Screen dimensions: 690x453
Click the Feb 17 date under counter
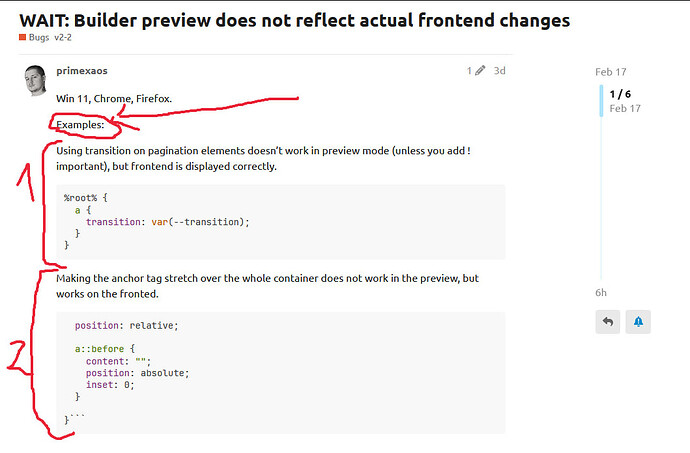point(625,108)
